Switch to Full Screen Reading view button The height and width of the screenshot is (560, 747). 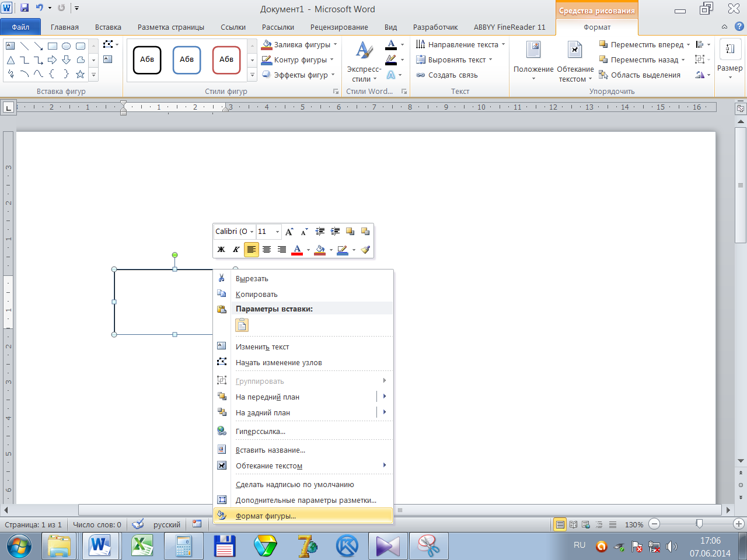pyautogui.click(x=574, y=524)
